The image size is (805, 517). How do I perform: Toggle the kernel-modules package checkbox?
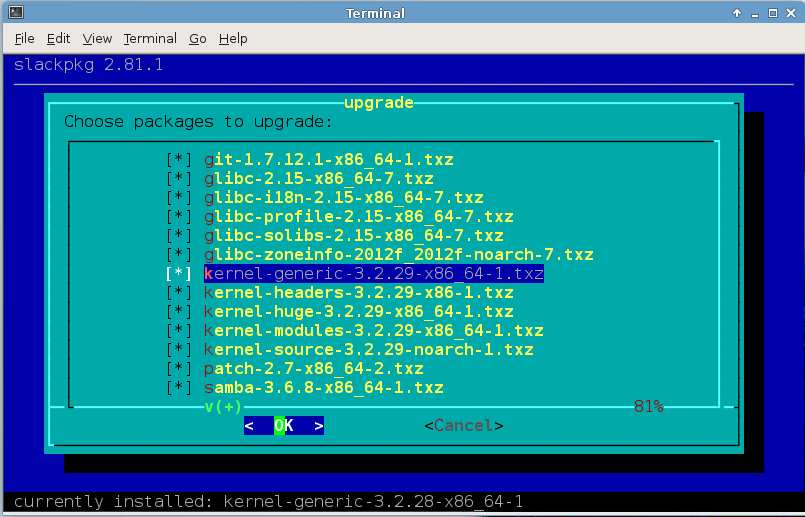pos(179,330)
